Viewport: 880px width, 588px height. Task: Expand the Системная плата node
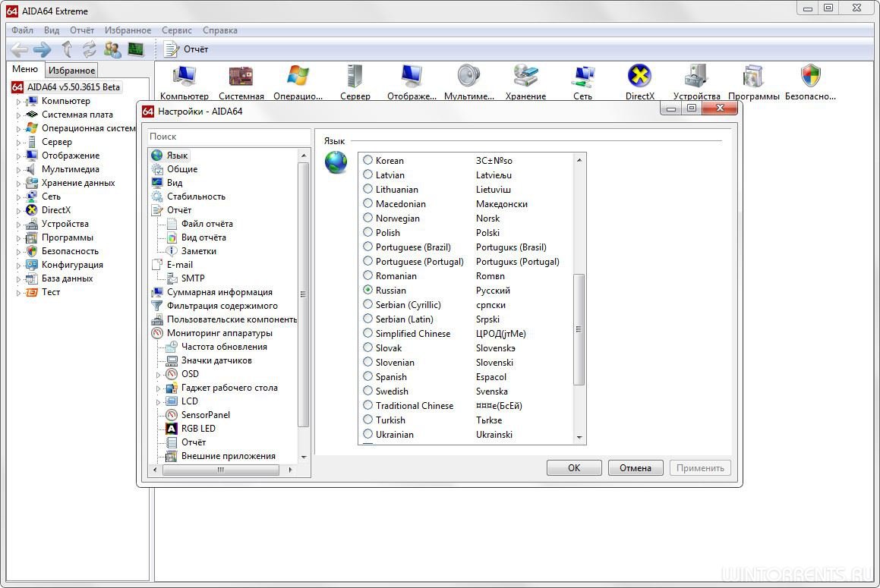[x=18, y=115]
